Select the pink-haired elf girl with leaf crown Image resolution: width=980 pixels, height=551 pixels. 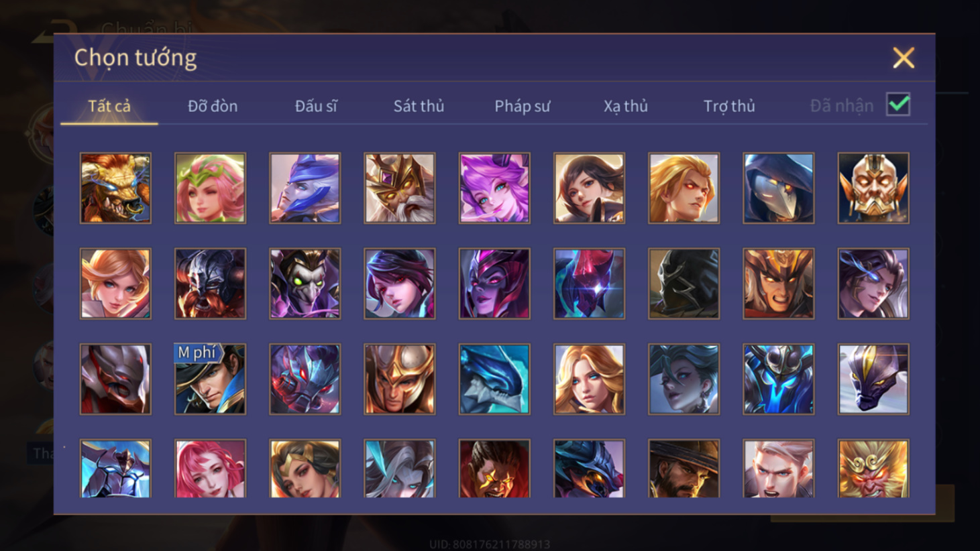pyautogui.click(x=210, y=188)
